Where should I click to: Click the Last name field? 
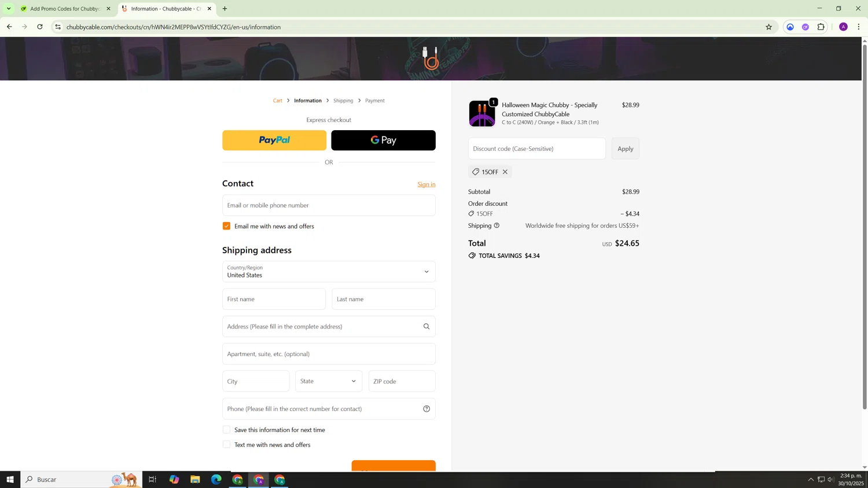384,300
